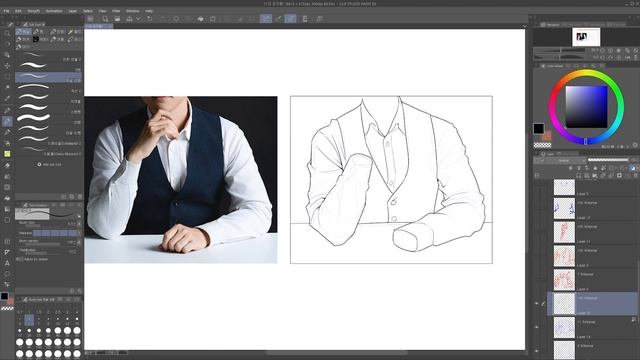Select the Pen tool above the highlighted Pencil
This screenshot has width=640, height=360.
(x=7, y=110)
